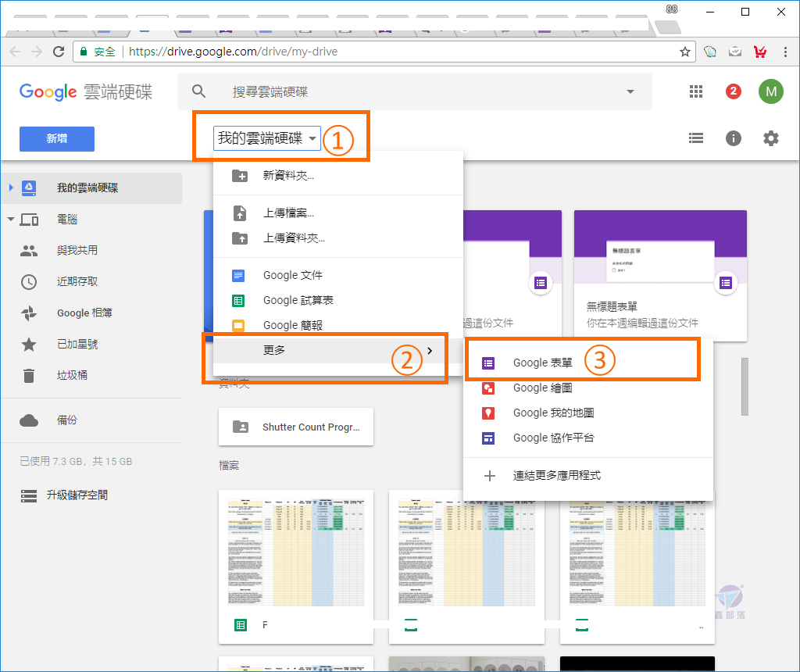
Task: Click the plus icon for more apps
Action: pyautogui.click(x=490, y=476)
